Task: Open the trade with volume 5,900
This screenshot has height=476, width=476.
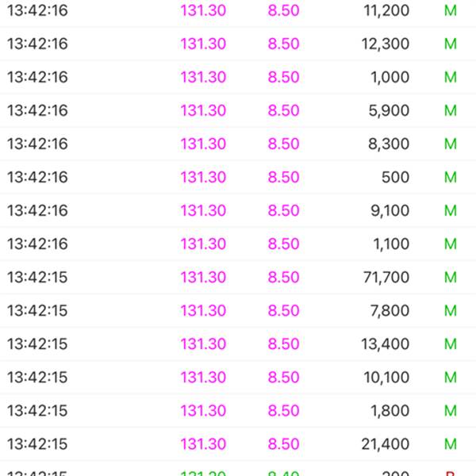Action: coord(238,110)
